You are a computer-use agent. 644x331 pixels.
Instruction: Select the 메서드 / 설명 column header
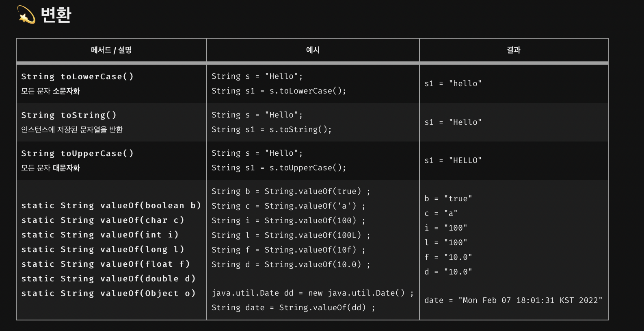111,50
